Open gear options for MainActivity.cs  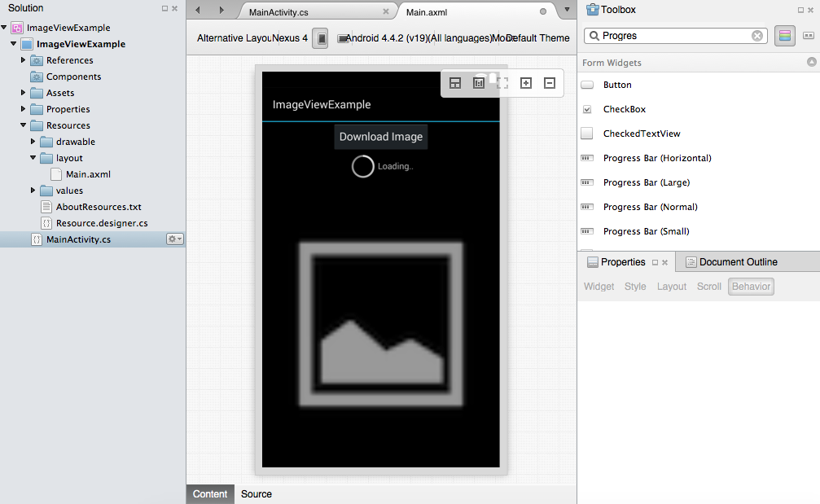(175, 239)
